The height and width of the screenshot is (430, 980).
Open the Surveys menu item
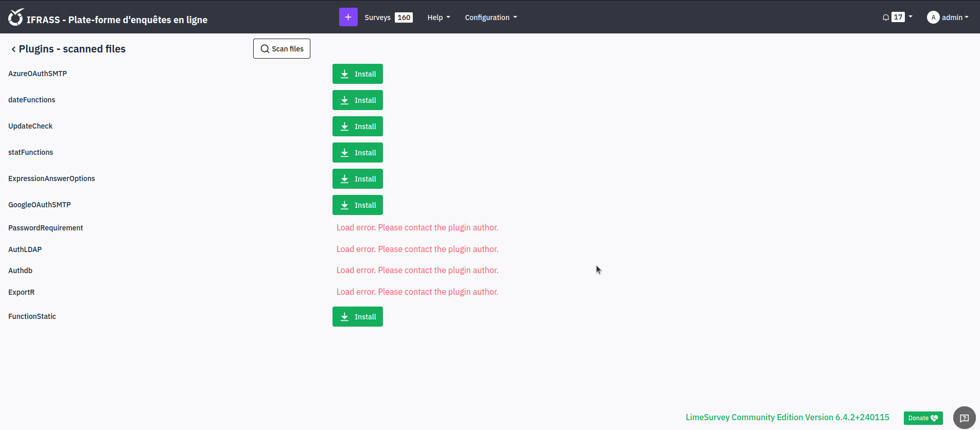coord(377,17)
